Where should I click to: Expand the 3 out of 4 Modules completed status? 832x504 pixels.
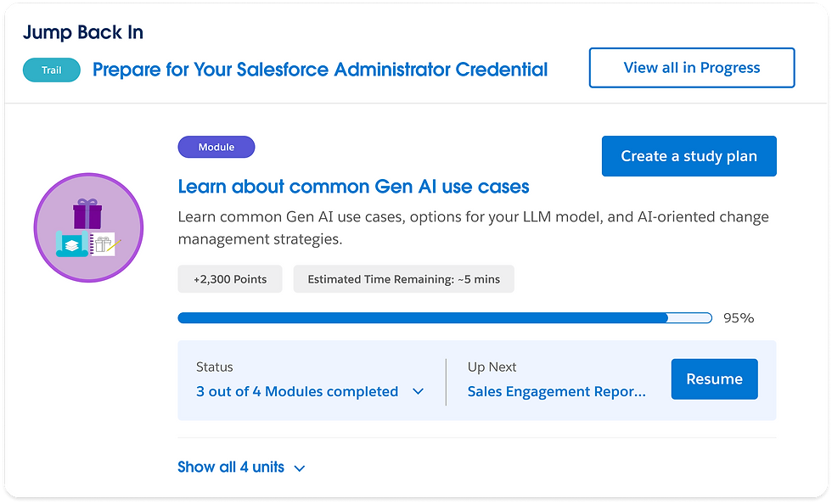[x=297, y=392]
